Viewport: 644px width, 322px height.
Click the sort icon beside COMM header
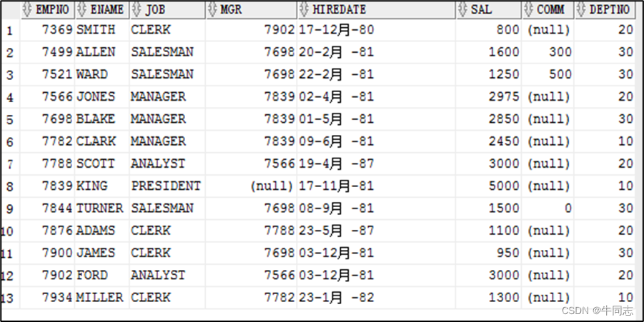[529, 10]
